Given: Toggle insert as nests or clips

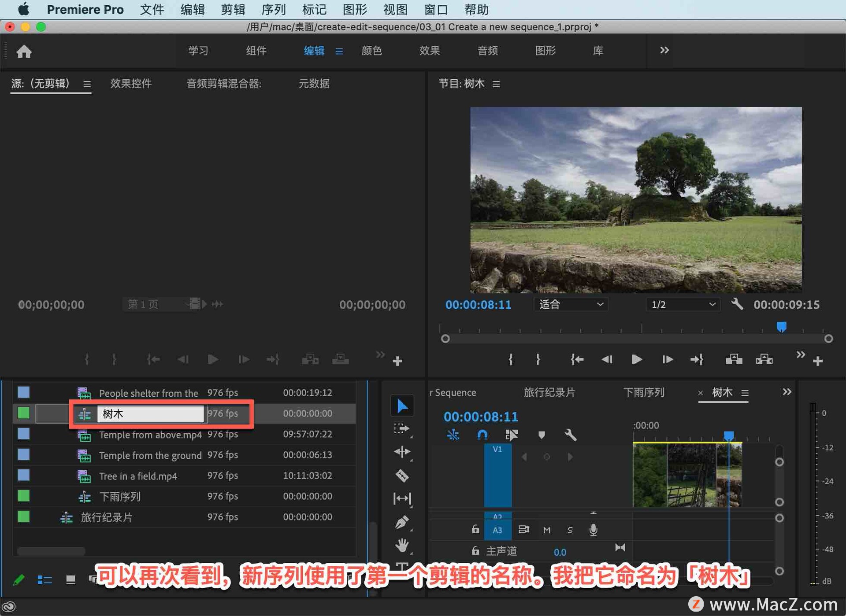Looking at the screenshot, I should click(x=453, y=435).
